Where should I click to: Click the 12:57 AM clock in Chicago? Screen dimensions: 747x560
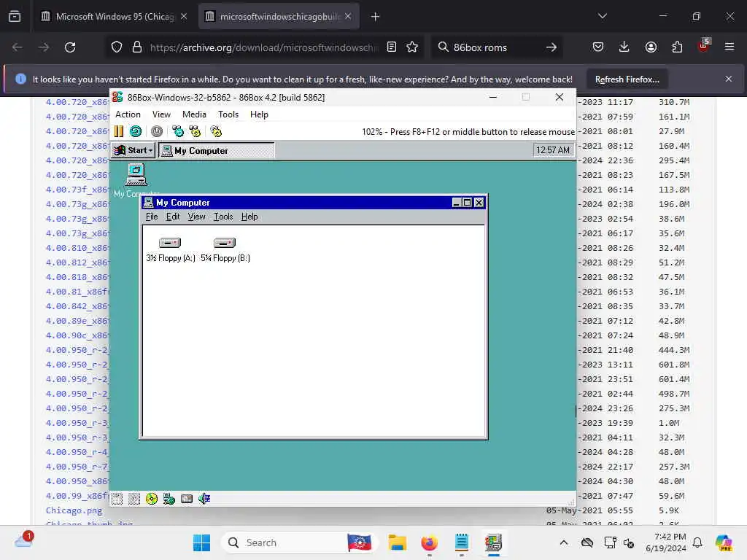tap(553, 150)
